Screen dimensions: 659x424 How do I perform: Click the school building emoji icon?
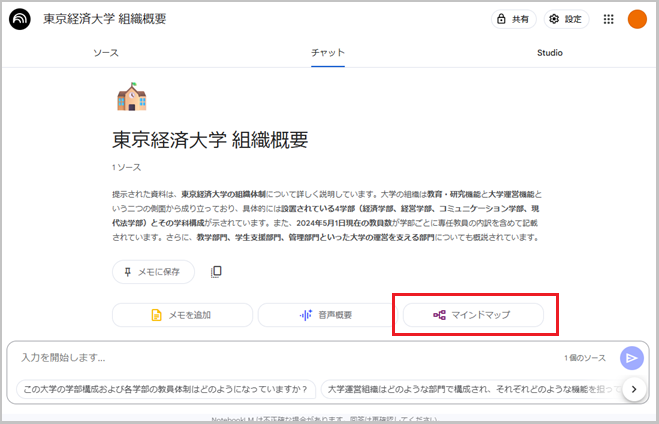132,97
